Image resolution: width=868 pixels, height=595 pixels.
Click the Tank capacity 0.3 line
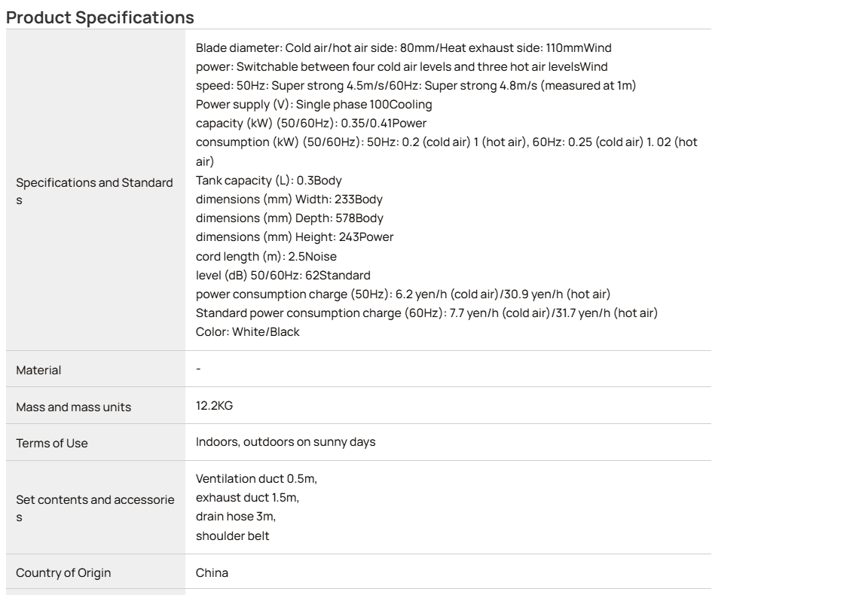(268, 181)
